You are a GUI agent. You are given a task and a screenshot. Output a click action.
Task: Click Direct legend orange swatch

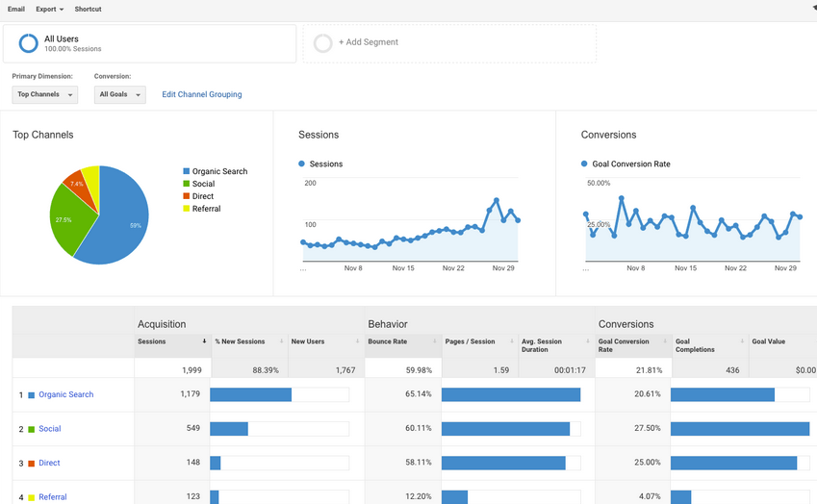tap(186, 196)
